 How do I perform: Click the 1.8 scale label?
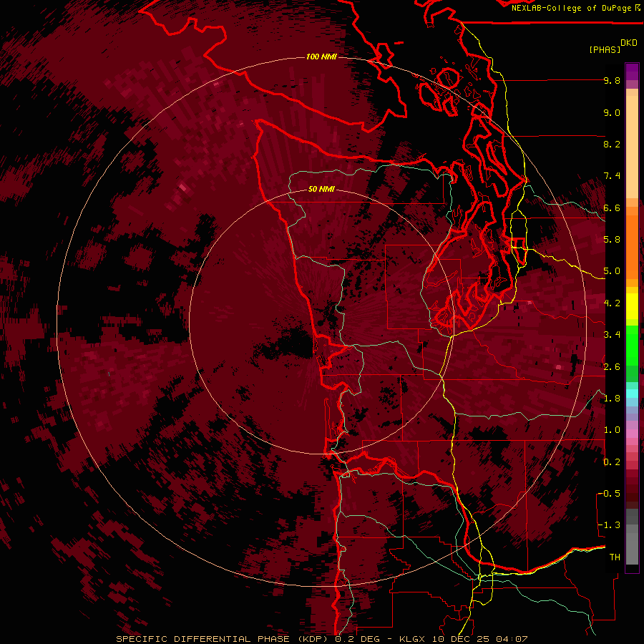612,399
